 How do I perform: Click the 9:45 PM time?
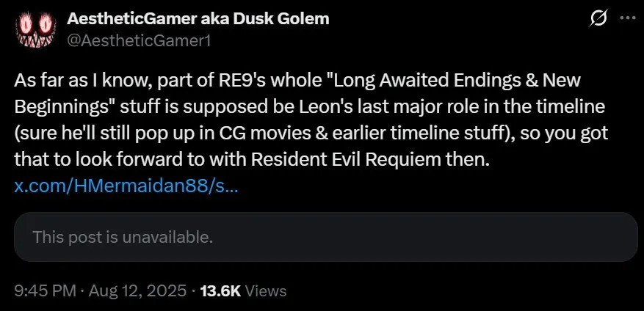[x=45, y=291]
